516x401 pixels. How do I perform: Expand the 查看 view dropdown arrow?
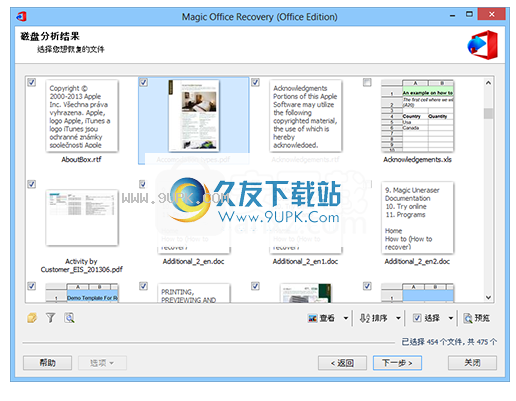tap(346, 318)
